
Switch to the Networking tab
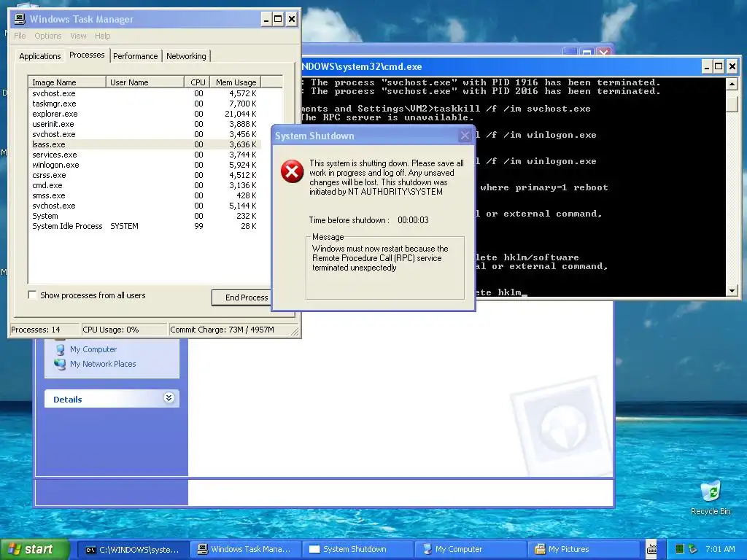186,56
